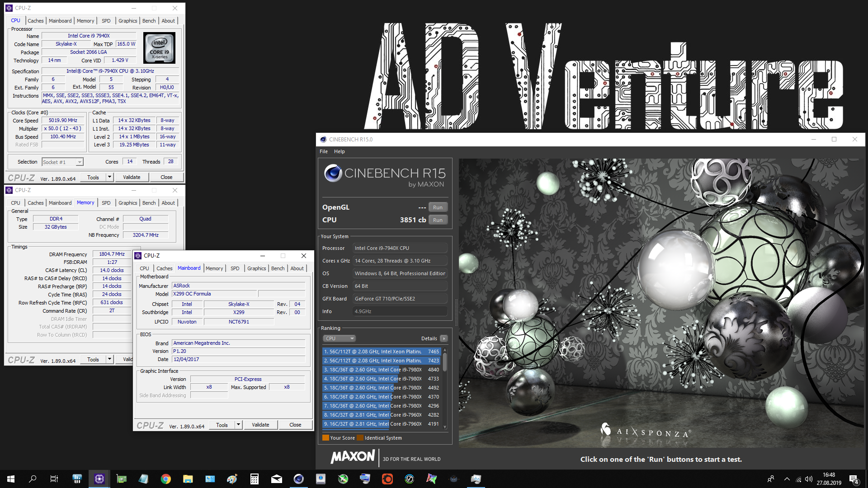Open the green X circle taskbar icon
This screenshot has height=488, width=868.
343,479
